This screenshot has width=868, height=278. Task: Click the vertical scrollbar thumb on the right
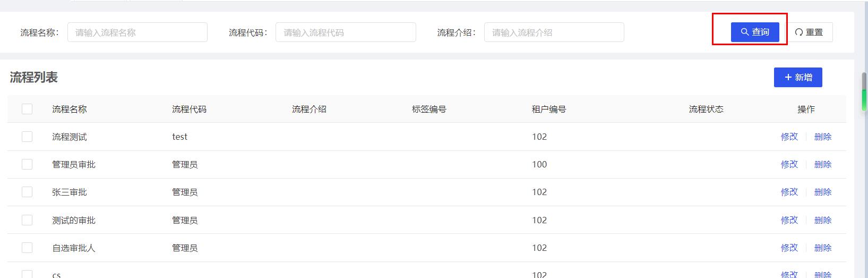[864, 91]
